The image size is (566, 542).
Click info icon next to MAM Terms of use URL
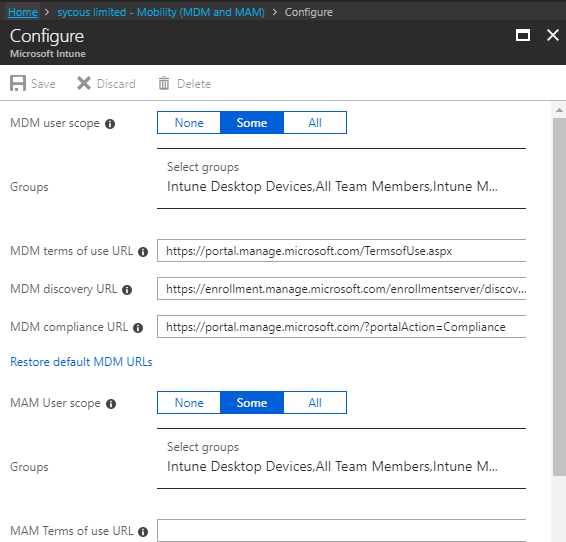[x=143, y=532]
